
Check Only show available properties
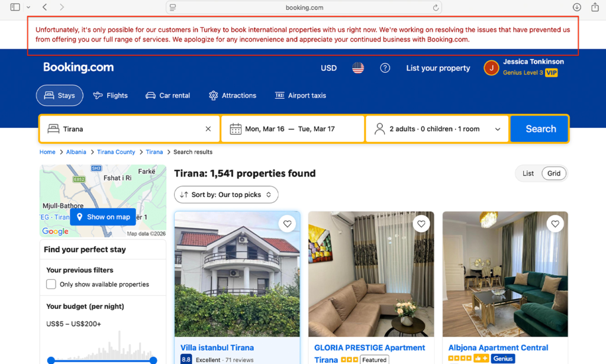(51, 285)
